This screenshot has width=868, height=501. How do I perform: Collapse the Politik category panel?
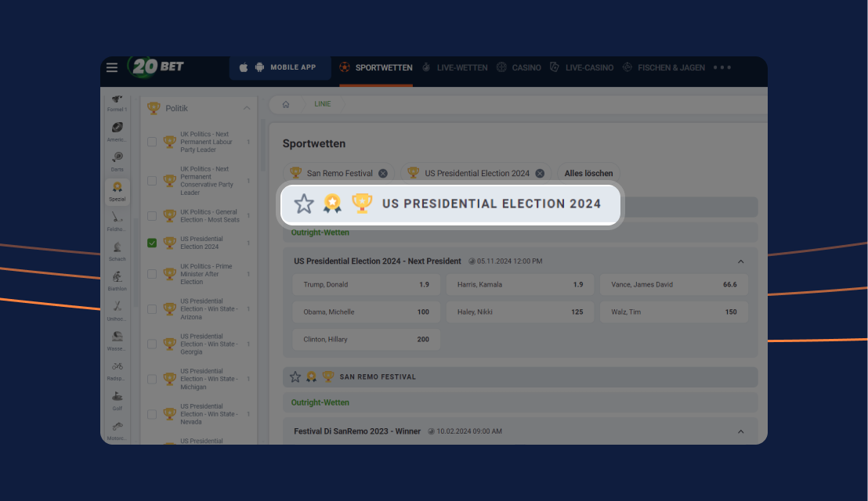(x=247, y=108)
